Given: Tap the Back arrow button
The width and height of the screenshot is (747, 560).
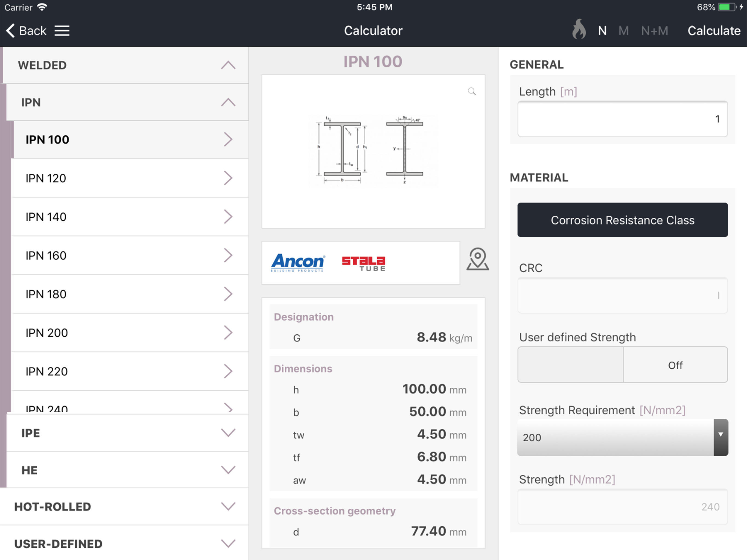Looking at the screenshot, I should point(26,31).
